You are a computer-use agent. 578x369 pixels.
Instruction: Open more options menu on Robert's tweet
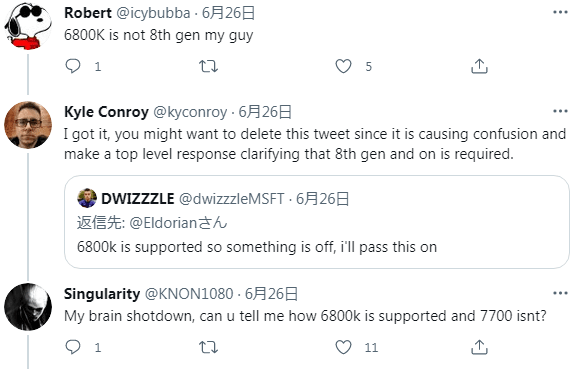[560, 13]
